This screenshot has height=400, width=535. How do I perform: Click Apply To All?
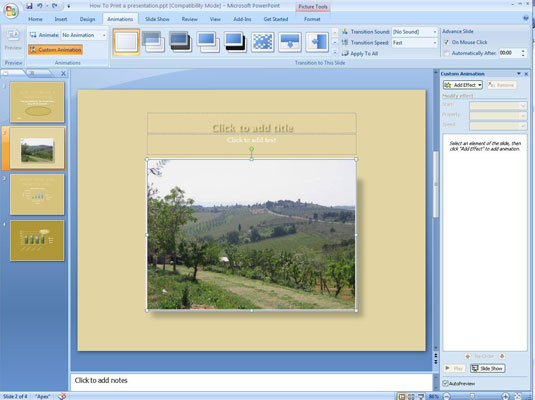[x=360, y=54]
